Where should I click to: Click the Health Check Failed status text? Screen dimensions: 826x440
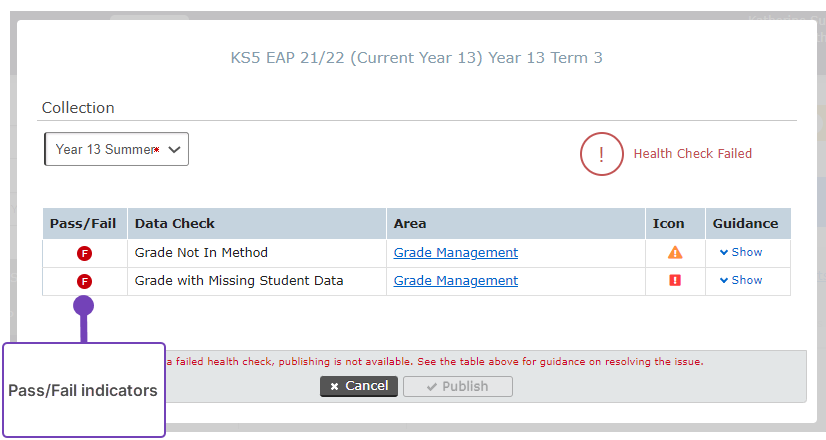point(692,154)
